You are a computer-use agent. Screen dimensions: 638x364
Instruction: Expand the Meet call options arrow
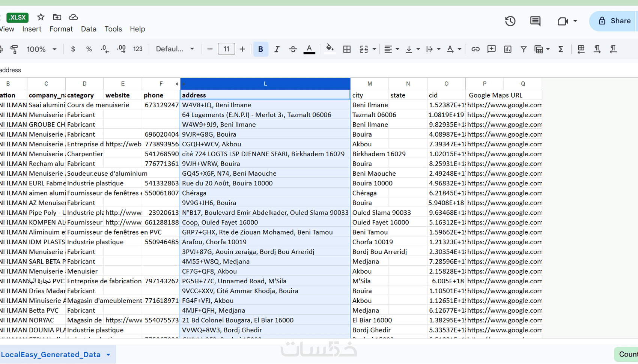[575, 21]
